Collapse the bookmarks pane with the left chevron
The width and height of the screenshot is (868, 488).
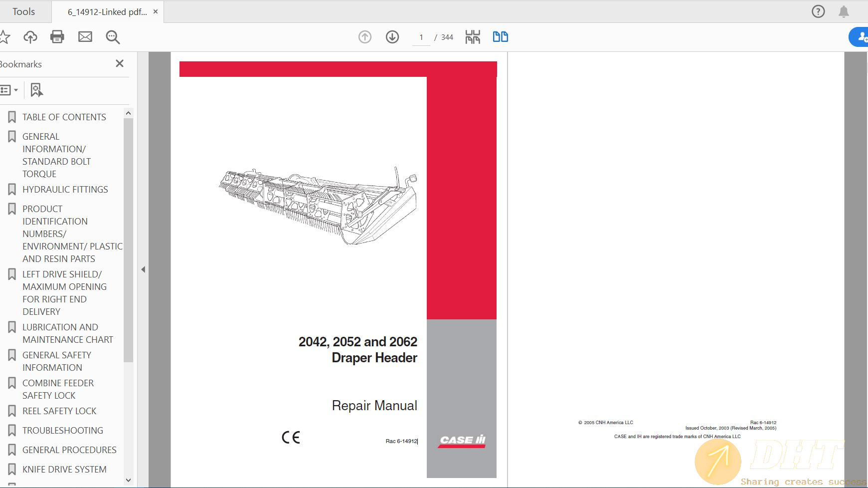tap(143, 269)
